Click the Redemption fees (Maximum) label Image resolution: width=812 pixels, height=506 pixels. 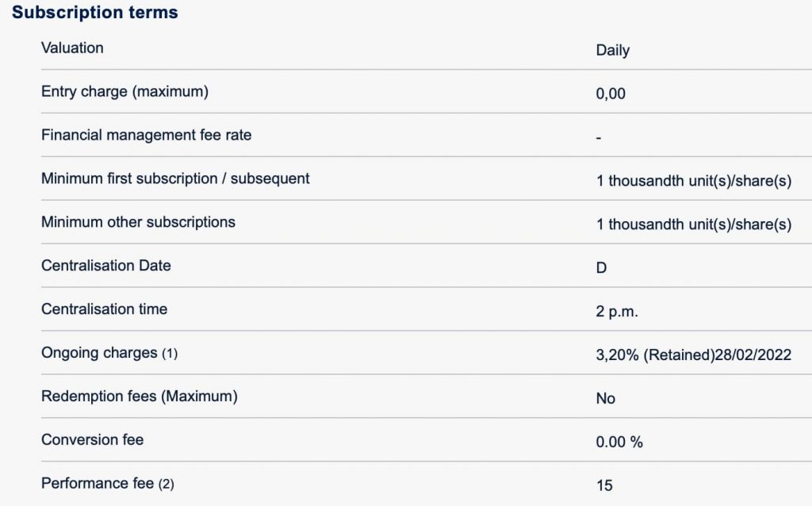[139, 396]
